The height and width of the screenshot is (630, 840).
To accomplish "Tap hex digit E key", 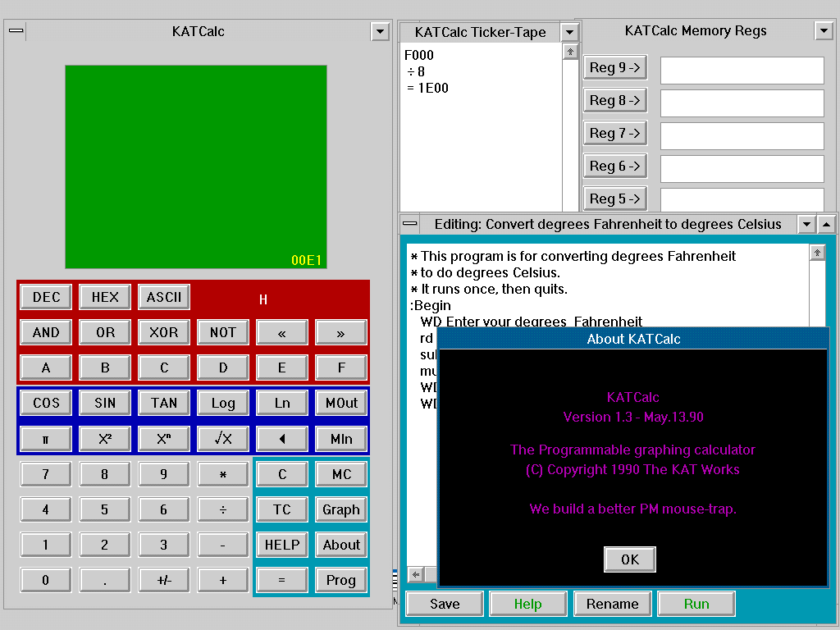I will (x=282, y=368).
